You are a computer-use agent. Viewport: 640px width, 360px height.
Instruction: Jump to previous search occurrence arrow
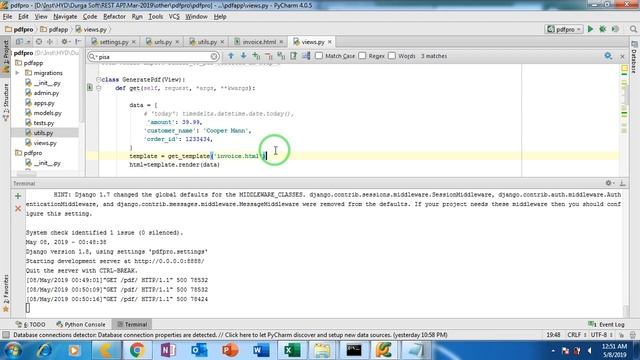coord(231,56)
